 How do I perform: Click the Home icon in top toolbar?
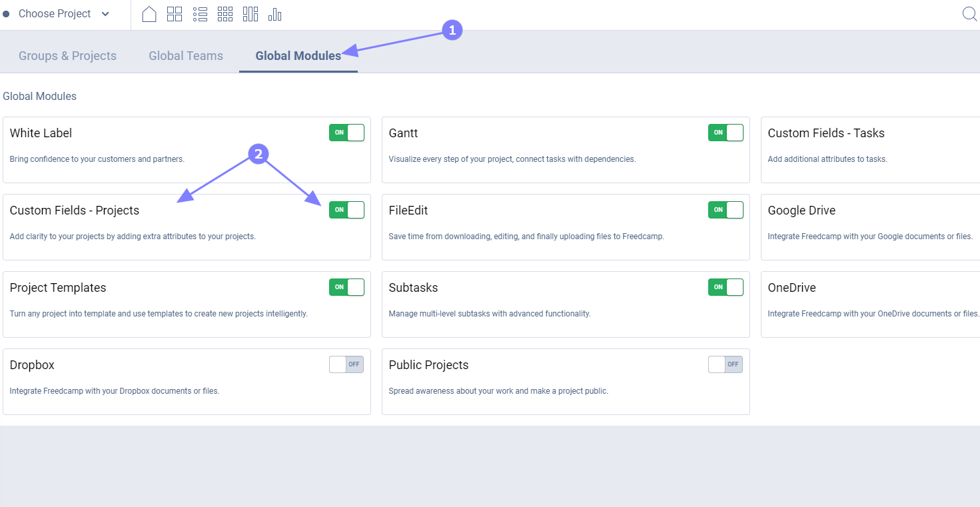point(149,14)
